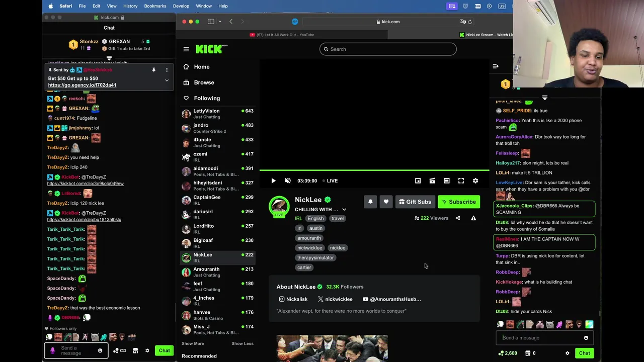644x362 pixels.
Task: Click the Gift Subs button
Action: [415, 202]
